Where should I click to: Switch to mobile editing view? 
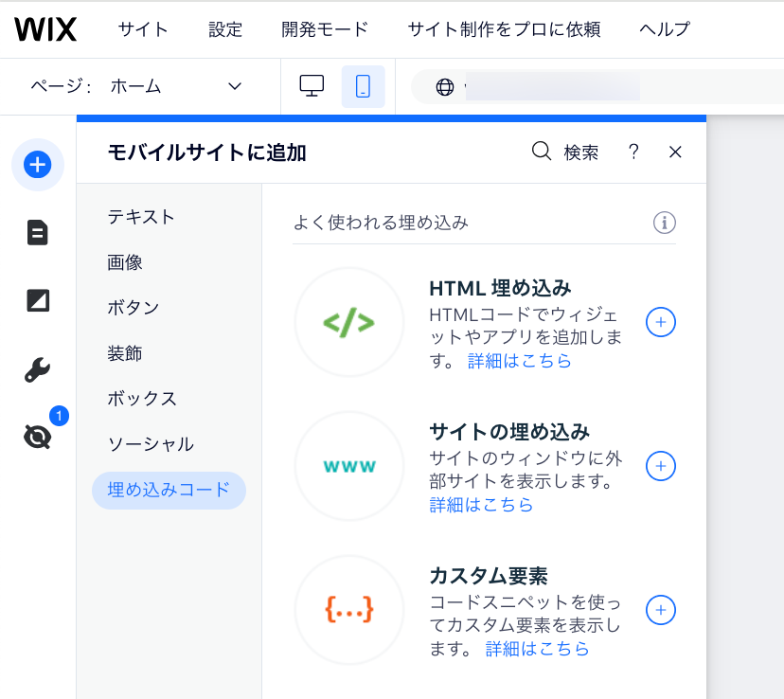tap(363, 86)
